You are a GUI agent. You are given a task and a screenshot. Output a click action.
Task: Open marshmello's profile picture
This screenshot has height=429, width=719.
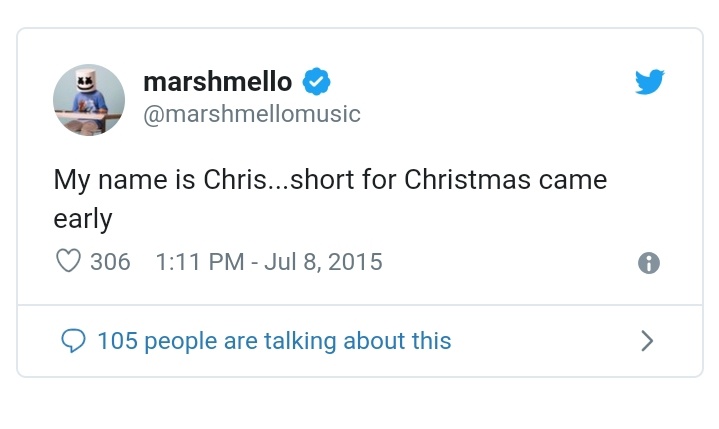coord(89,100)
